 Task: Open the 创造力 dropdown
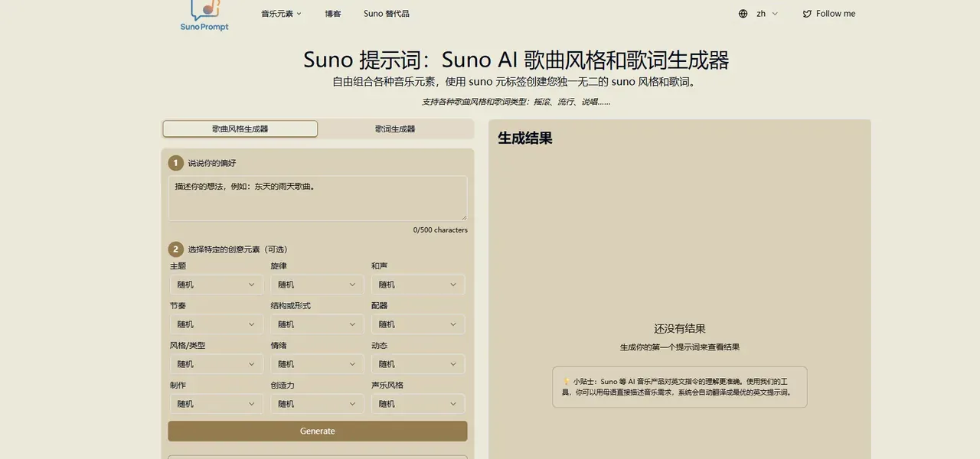[x=317, y=404]
